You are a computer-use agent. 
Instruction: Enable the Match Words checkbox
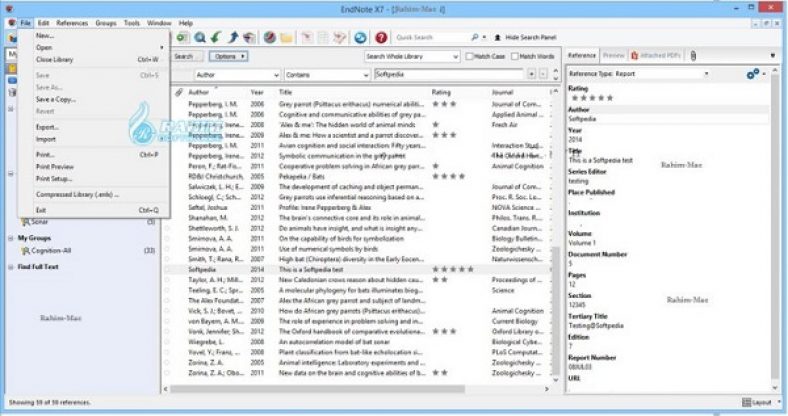click(x=515, y=56)
